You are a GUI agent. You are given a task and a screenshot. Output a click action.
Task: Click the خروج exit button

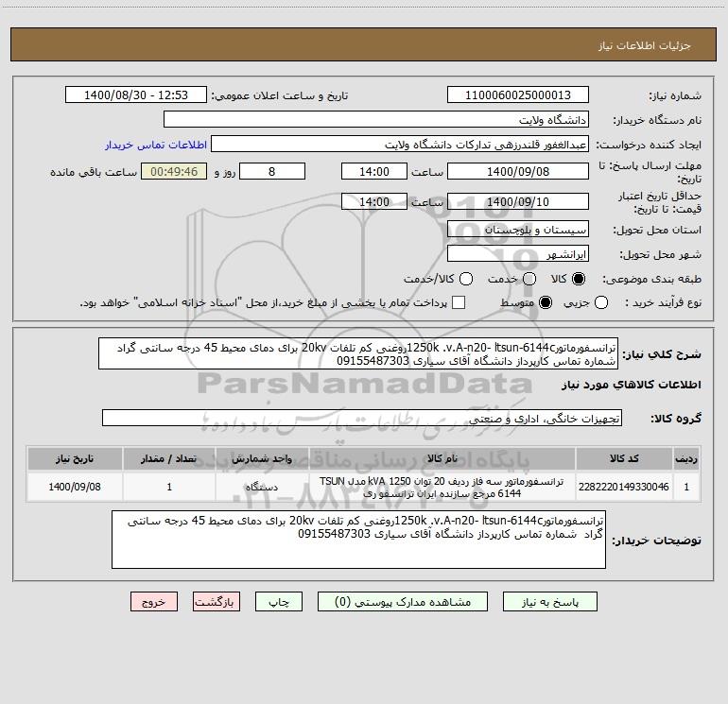[x=154, y=602]
